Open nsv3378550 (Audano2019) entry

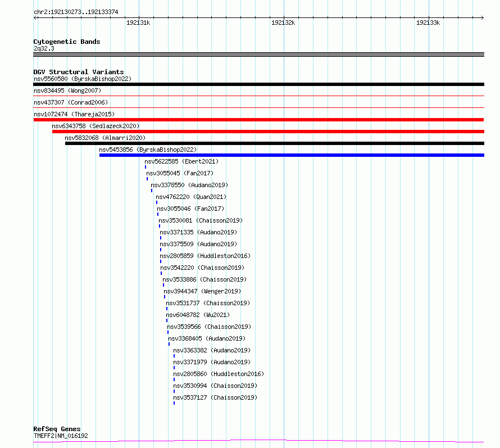click(189, 185)
